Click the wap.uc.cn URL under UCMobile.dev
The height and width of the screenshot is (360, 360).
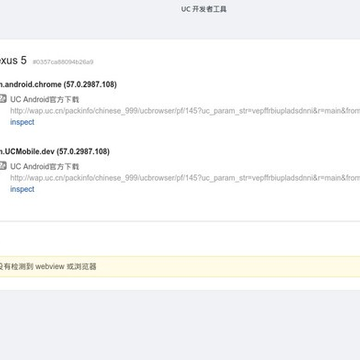[x=185, y=178]
